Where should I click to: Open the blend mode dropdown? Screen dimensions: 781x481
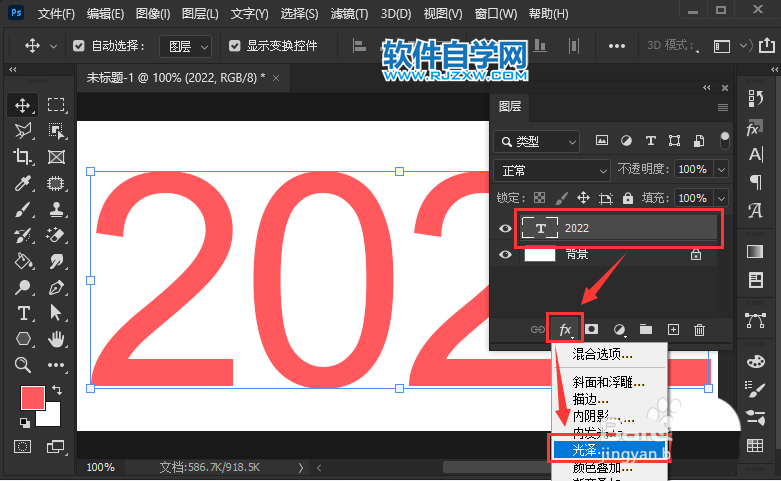551,170
